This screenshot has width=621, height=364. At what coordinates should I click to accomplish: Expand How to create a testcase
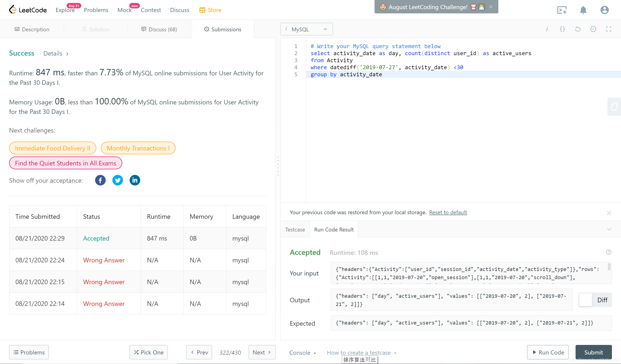[361, 352]
